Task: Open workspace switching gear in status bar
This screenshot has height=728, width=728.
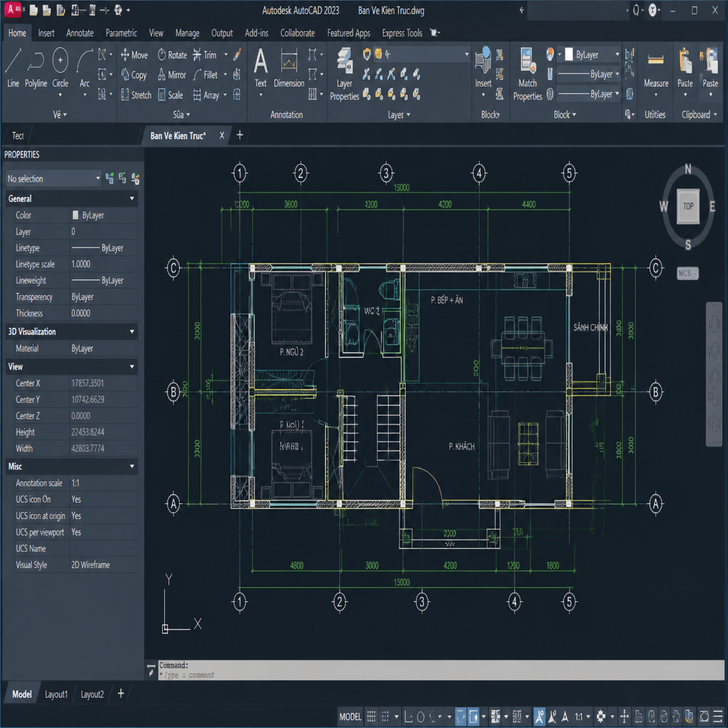Action: [x=601, y=717]
